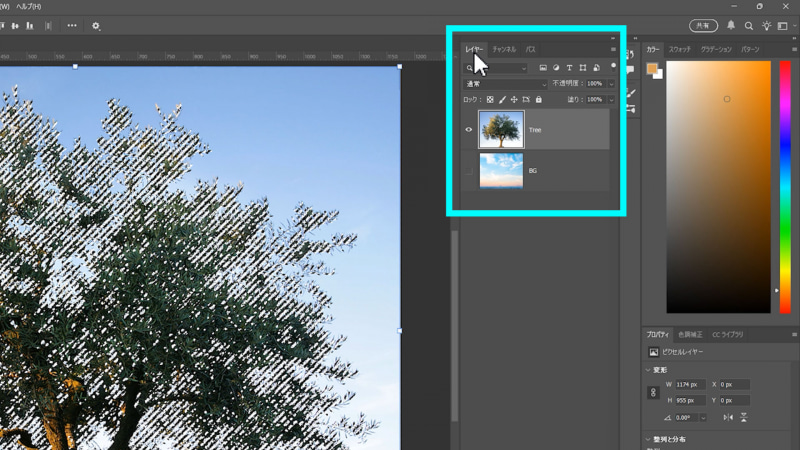Switch to the チャンネル tab
The height and width of the screenshot is (450, 800).
pyautogui.click(x=504, y=49)
